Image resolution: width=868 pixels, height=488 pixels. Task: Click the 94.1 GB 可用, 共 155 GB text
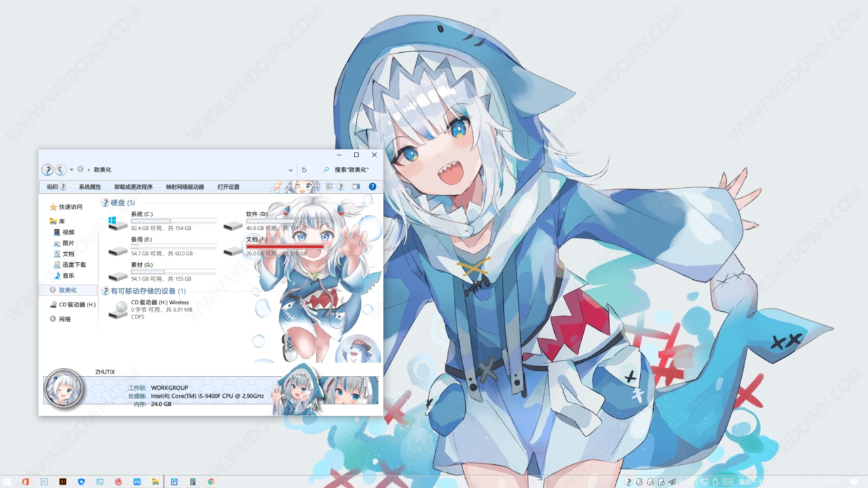[161, 279]
